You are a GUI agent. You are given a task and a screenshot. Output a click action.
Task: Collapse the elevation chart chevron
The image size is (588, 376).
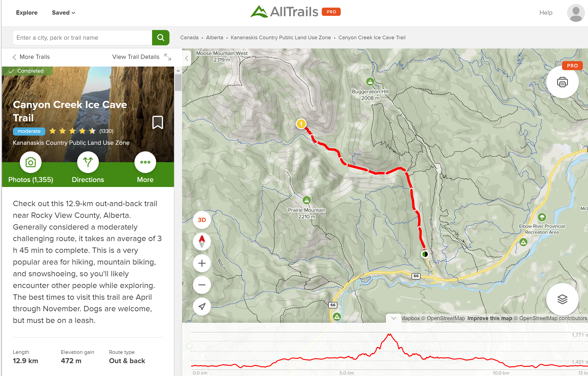(x=393, y=318)
